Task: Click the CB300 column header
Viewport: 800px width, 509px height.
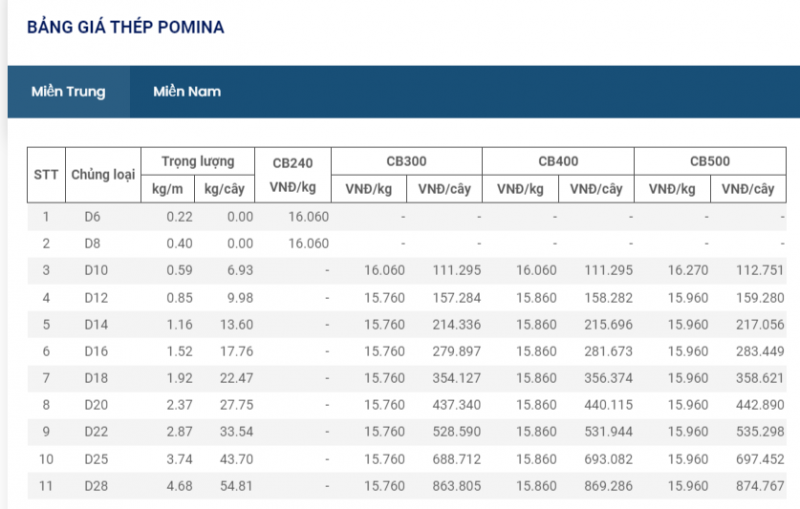Action: [406, 161]
